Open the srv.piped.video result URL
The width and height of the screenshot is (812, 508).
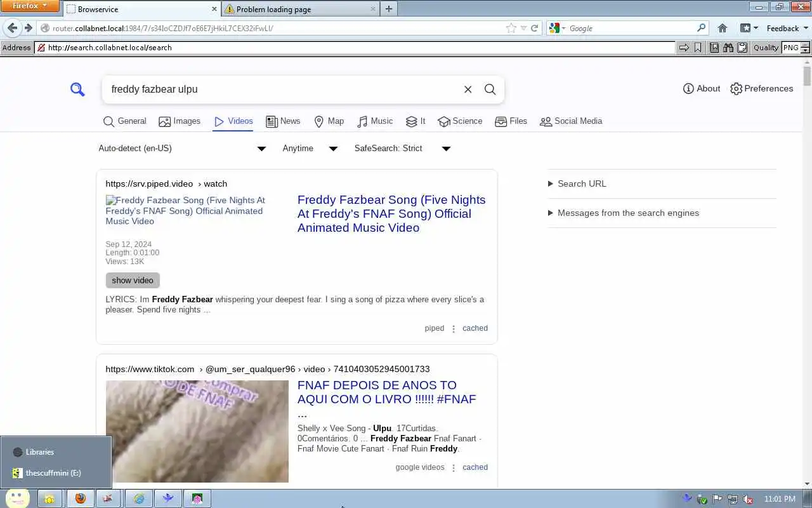point(166,184)
